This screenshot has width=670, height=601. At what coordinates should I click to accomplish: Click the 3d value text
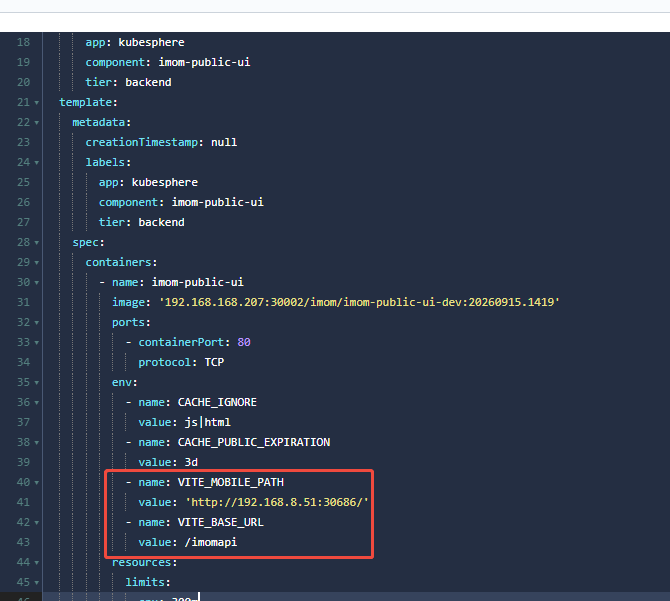click(x=191, y=462)
